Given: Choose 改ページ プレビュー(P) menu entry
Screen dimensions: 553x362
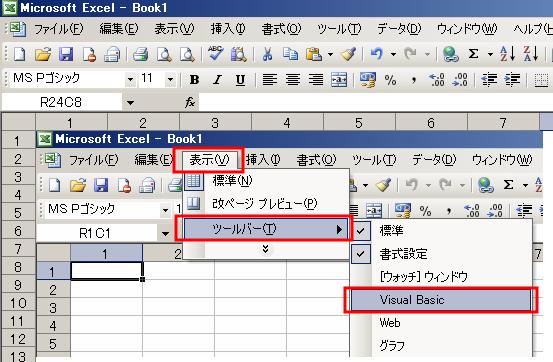Looking at the screenshot, I should pyautogui.click(x=265, y=204).
